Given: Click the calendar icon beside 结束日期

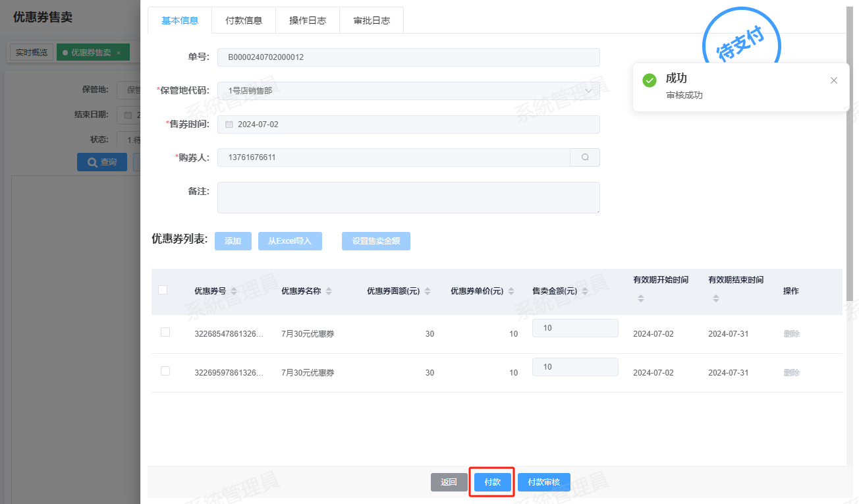Looking at the screenshot, I should [128, 115].
